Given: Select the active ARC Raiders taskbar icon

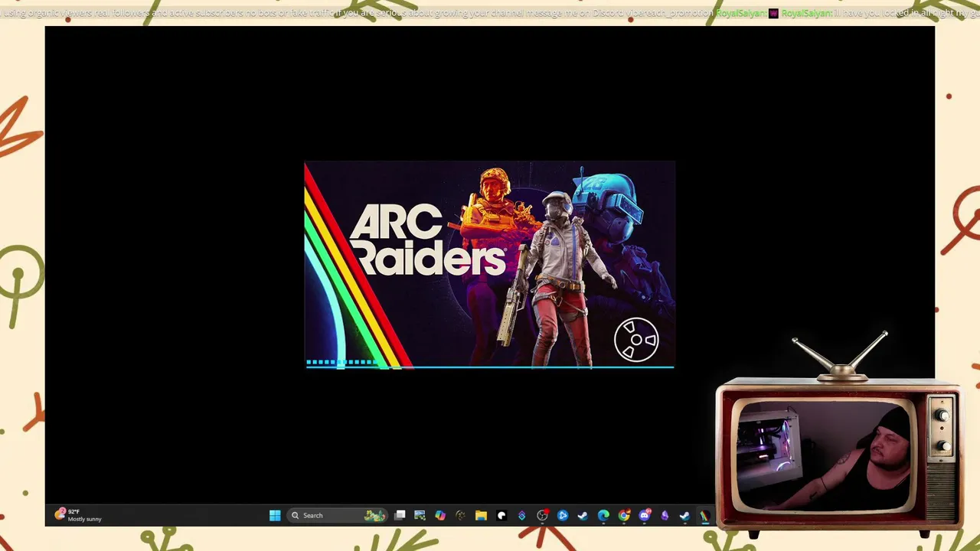Looking at the screenshot, I should (705, 515).
